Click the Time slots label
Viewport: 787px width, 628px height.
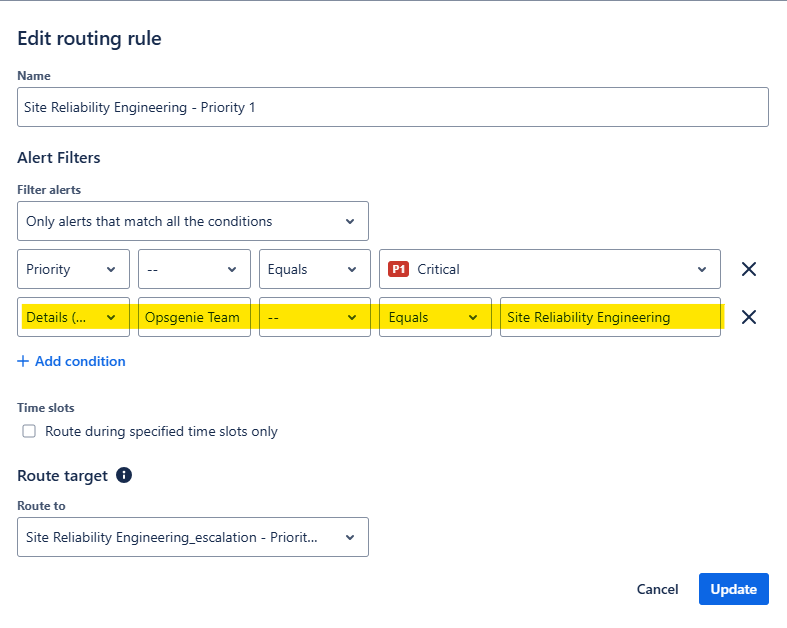pos(46,408)
